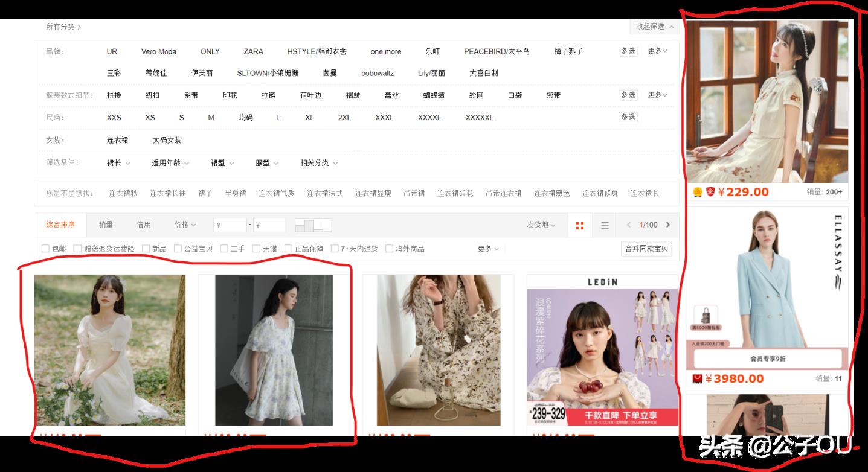Open the 裙型 dropdown
The width and height of the screenshot is (868, 472).
pyautogui.click(x=222, y=163)
